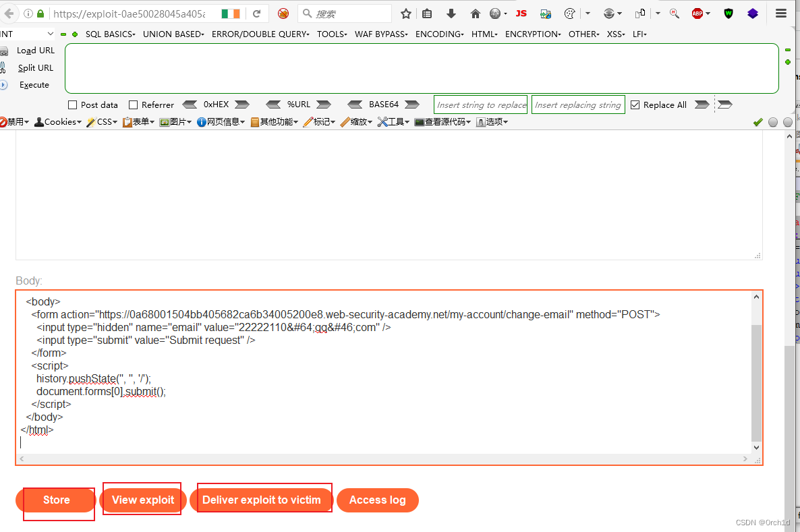
Task: Open the INT dropdown selector
Action: click(x=27, y=34)
